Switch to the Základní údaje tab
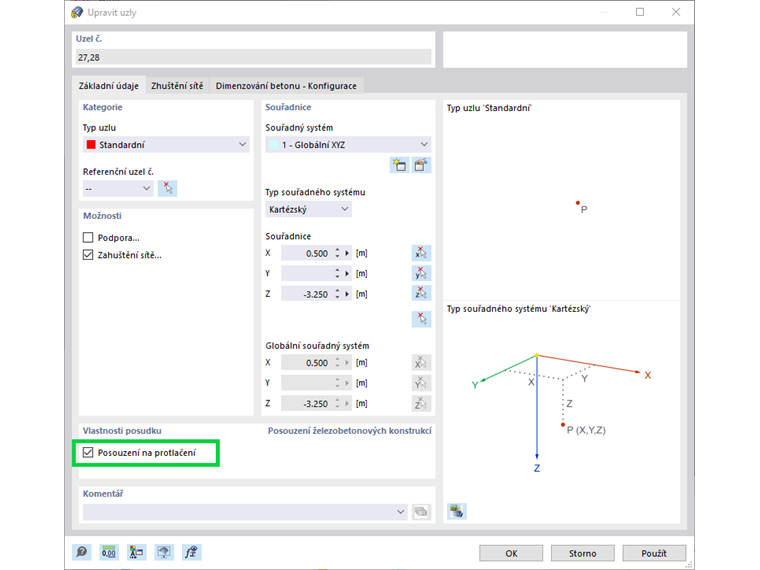 [x=109, y=86]
